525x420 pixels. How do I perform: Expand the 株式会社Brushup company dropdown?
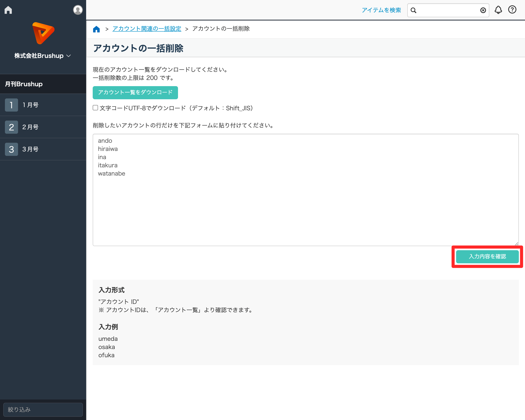pos(43,56)
